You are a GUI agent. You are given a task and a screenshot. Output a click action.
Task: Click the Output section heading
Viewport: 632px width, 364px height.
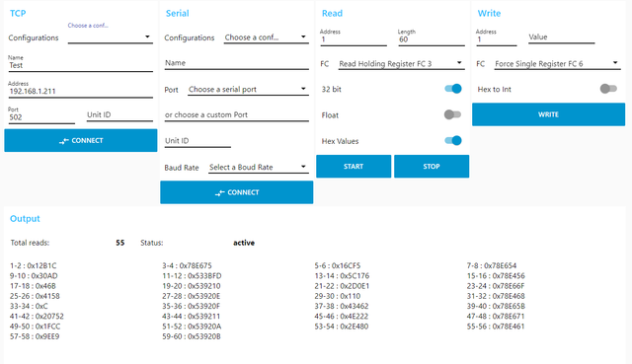25,219
